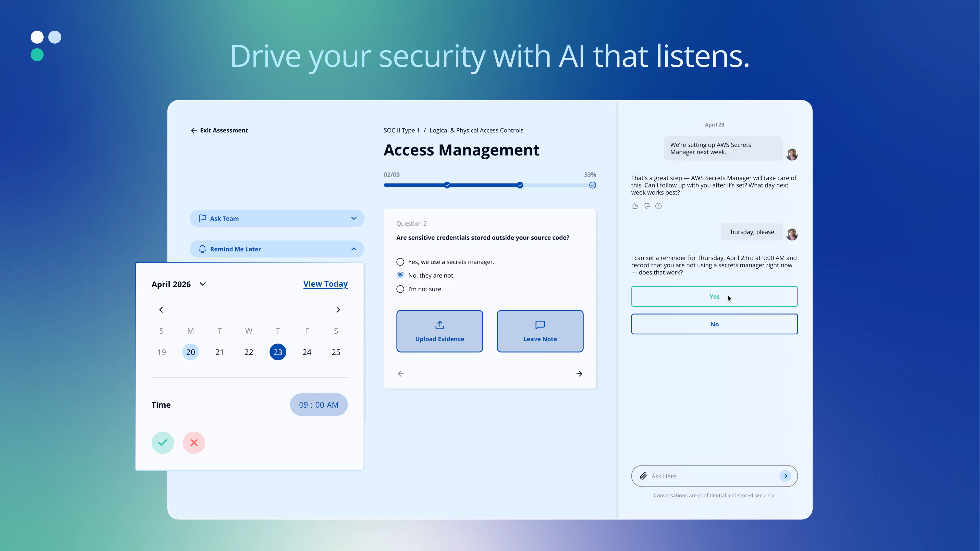Click the 'Access Management' heading

(x=461, y=150)
